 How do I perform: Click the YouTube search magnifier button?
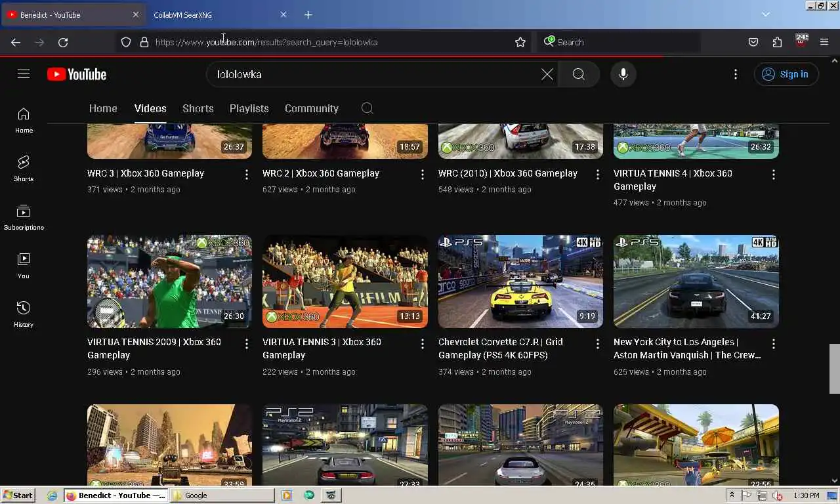click(579, 74)
